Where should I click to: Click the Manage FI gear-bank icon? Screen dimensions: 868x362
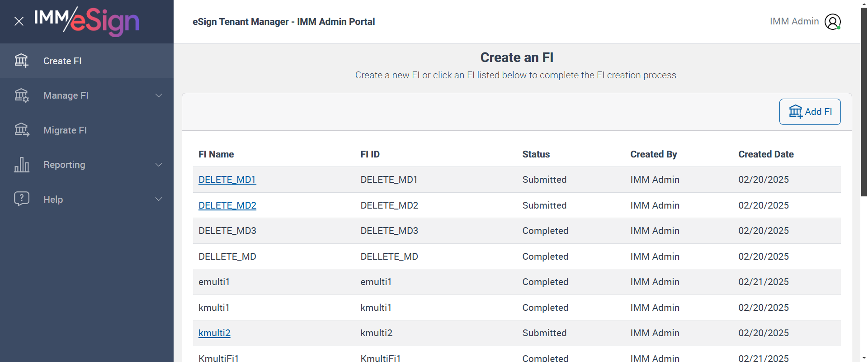coord(21,95)
